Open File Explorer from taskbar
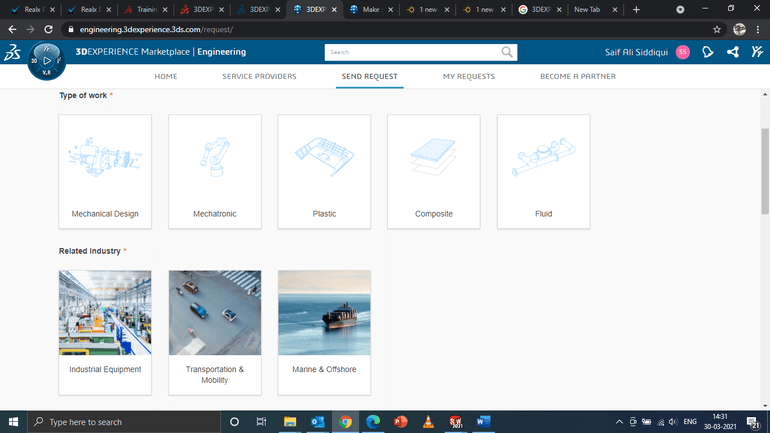This screenshot has width=770, height=433. 290,422
